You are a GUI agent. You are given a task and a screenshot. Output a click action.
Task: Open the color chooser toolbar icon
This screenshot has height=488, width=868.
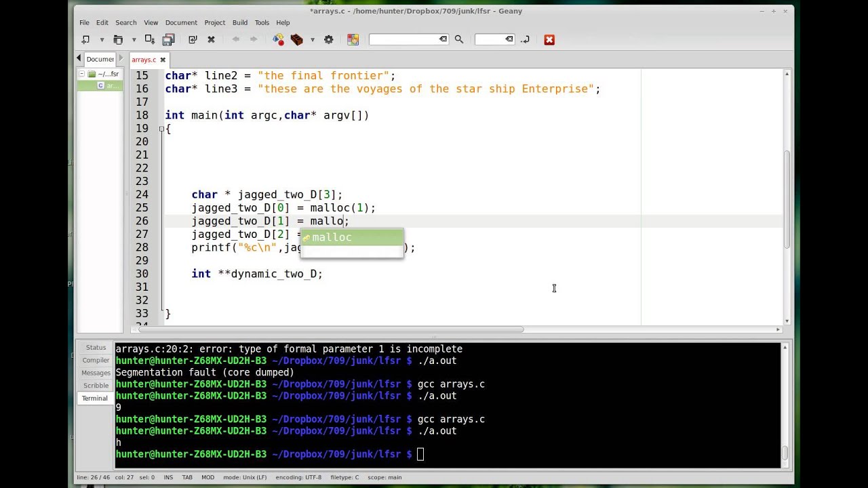(x=353, y=39)
